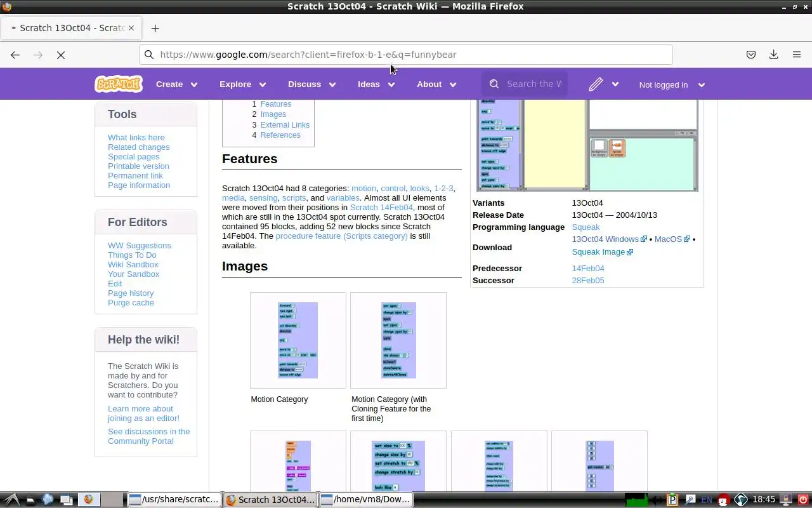
Task: Expand the Not logged in account menu
Action: point(672,84)
